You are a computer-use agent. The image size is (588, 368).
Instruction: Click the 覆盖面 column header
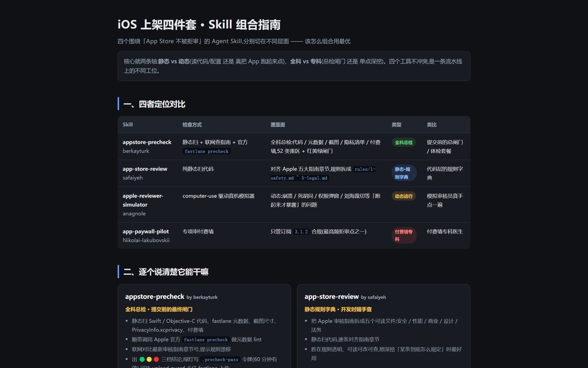click(x=278, y=125)
